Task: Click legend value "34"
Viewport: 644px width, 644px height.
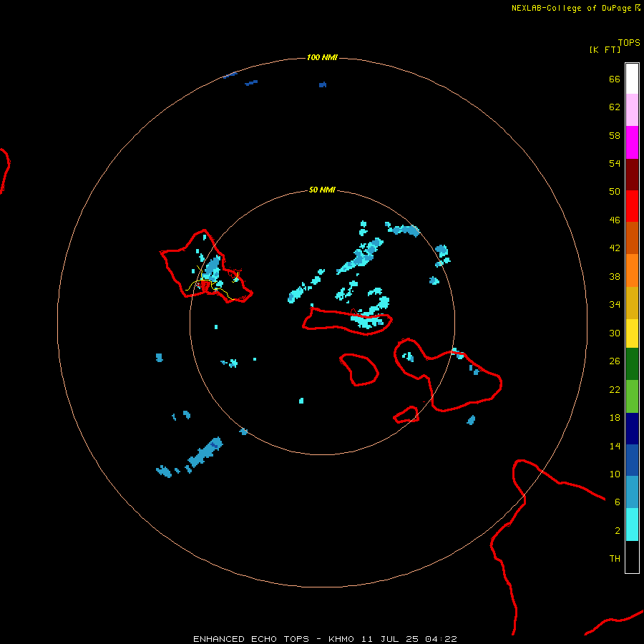Action: point(615,305)
